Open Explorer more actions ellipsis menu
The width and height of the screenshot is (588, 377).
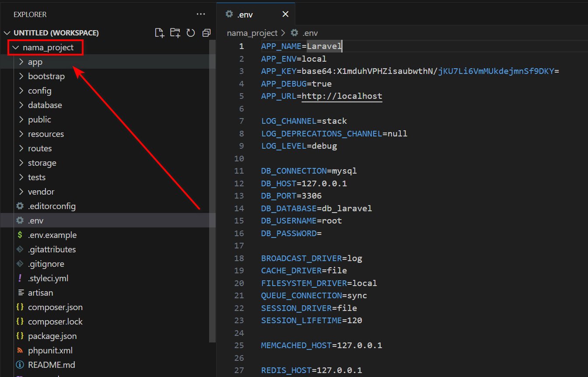tap(201, 14)
